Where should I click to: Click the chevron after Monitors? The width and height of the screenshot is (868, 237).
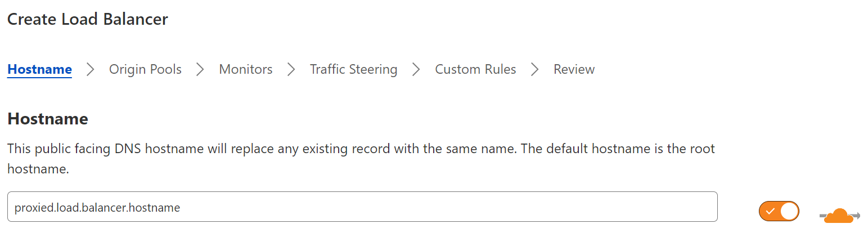(291, 69)
